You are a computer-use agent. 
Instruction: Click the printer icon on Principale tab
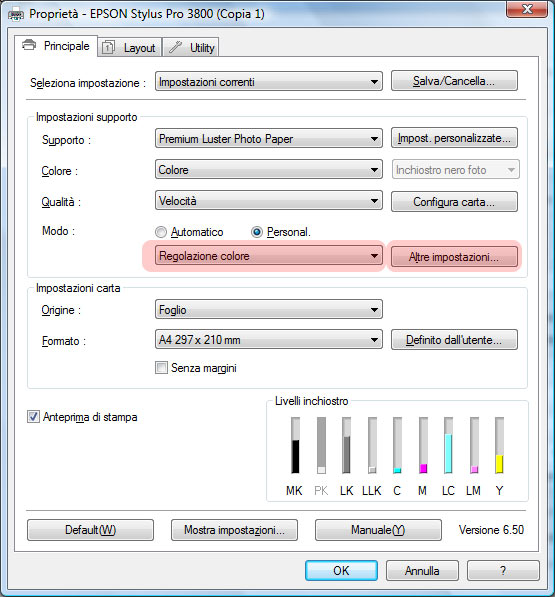click(x=29, y=45)
